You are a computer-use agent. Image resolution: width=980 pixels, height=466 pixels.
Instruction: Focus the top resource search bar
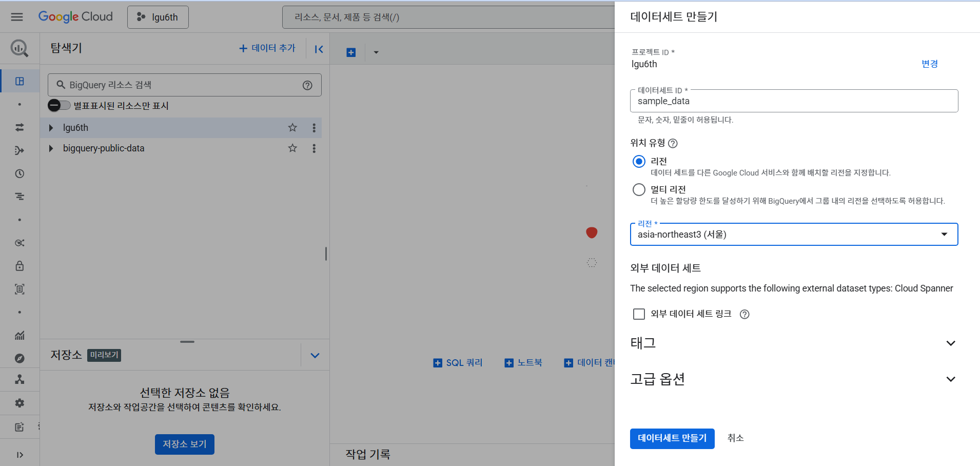tap(448, 17)
